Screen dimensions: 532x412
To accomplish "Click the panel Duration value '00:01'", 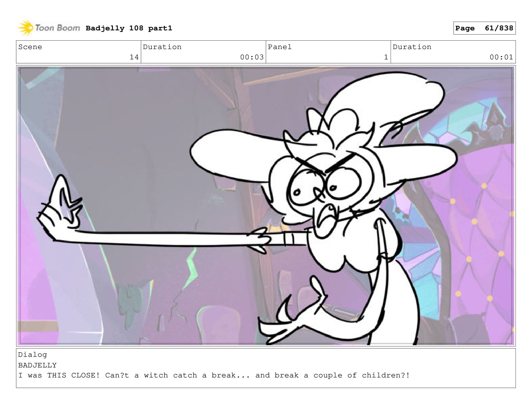I will (501, 57).
